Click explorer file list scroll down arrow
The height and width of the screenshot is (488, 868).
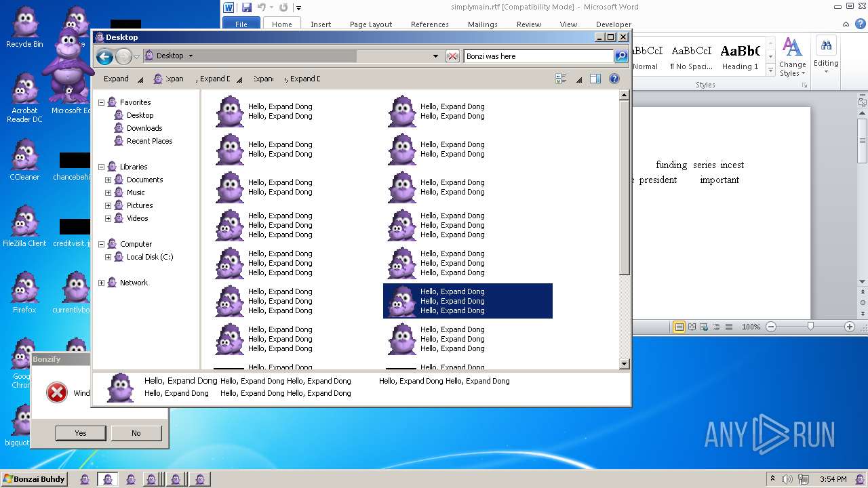(x=625, y=364)
